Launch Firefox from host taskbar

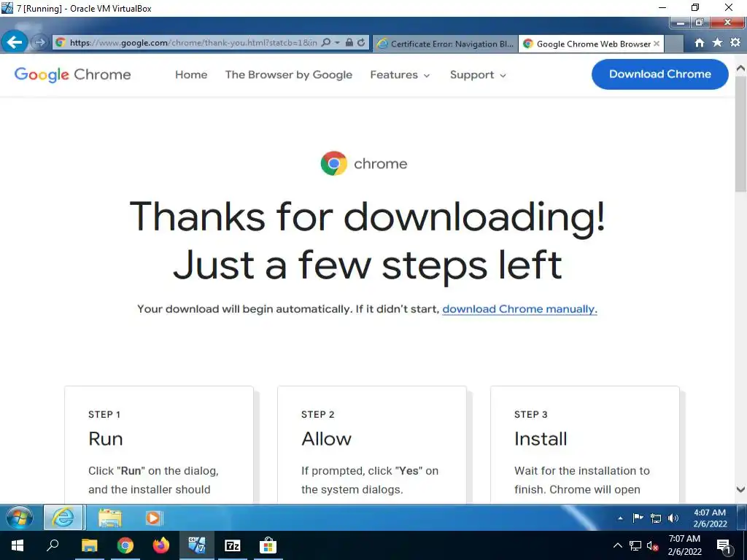click(161, 545)
